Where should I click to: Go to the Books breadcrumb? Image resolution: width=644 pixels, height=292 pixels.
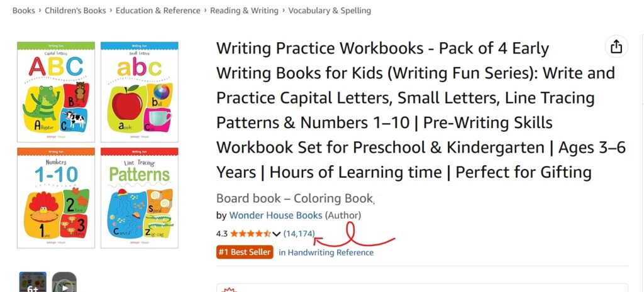pos(24,11)
